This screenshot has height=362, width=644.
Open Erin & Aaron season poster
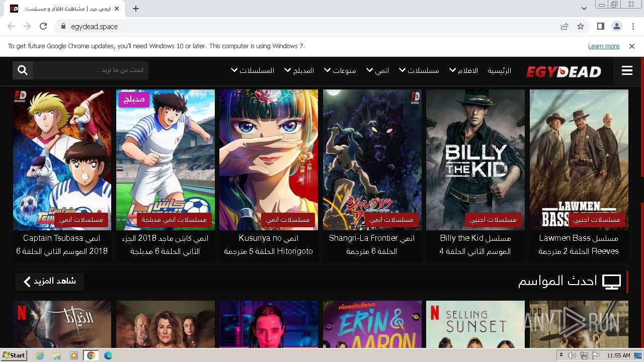(372, 324)
